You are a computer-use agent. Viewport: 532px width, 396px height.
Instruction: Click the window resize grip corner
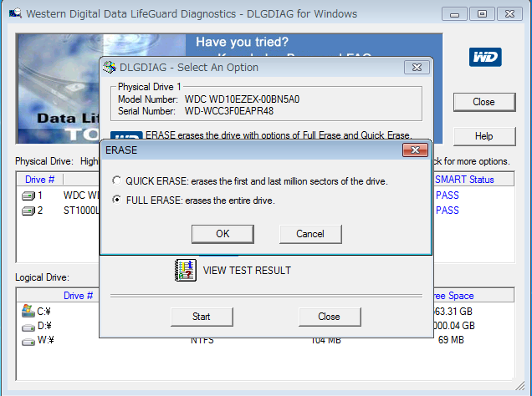click(x=519, y=385)
